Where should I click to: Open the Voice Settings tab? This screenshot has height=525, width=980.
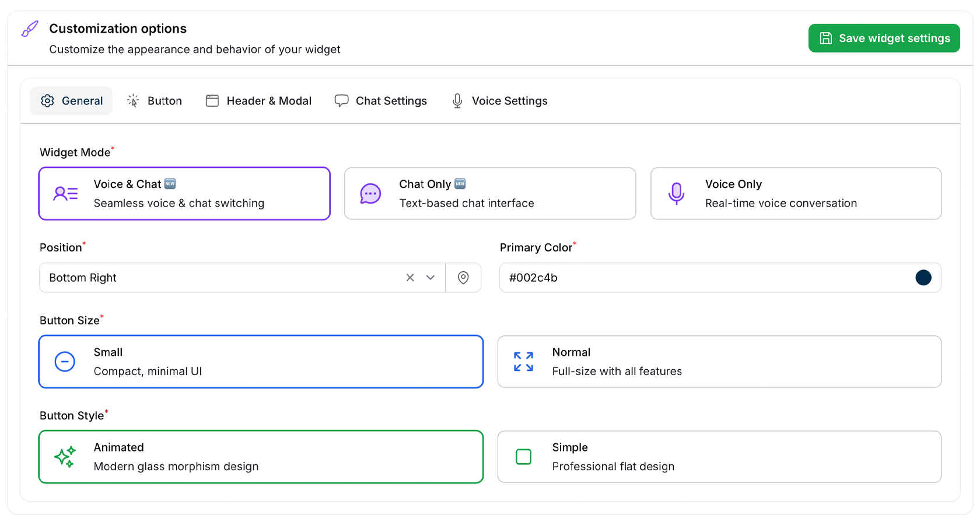click(x=500, y=101)
